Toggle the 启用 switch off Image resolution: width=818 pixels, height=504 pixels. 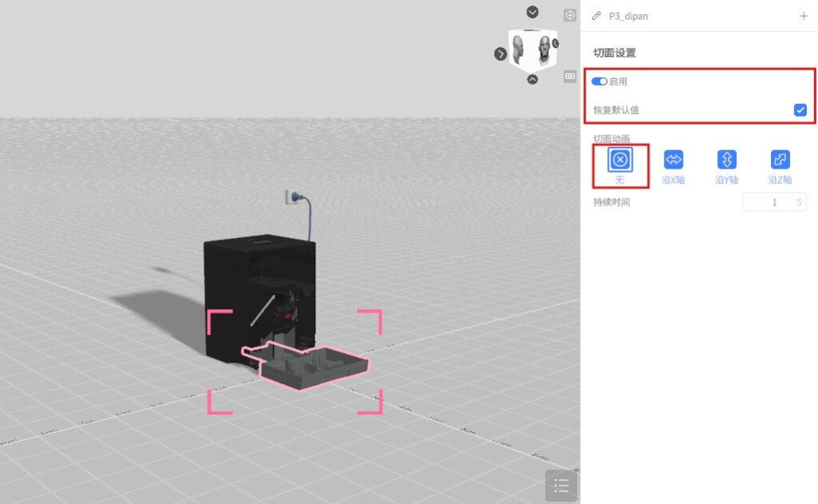tap(599, 81)
